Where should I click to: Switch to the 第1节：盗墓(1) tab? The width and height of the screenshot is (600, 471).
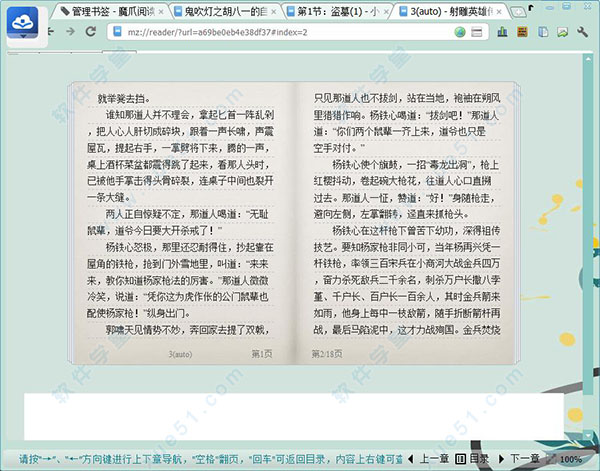tap(338, 12)
